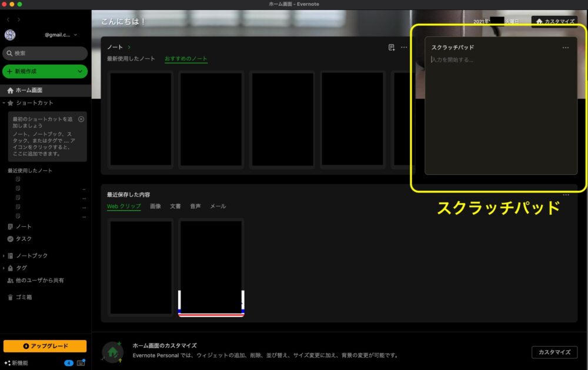Expand the ノートブック tree triangle
The height and width of the screenshot is (370, 588).
(4, 256)
